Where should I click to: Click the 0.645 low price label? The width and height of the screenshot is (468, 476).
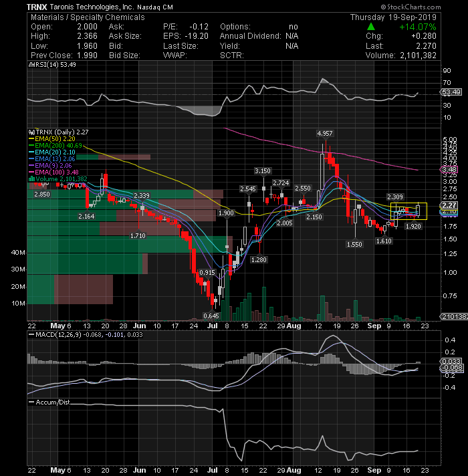(211, 316)
